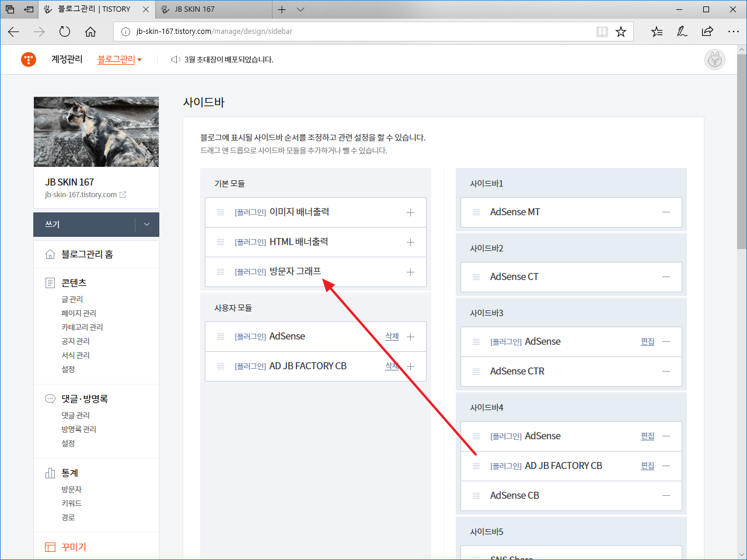Open 방문자 statistics page
Image resolution: width=747 pixels, height=560 pixels.
pos(72,489)
